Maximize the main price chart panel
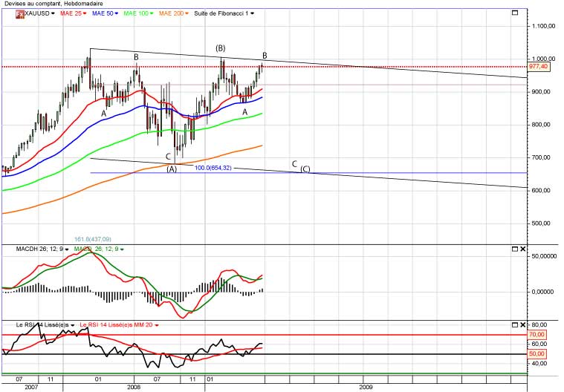Image resolution: width=564 pixels, height=392 pixels. (515, 13)
